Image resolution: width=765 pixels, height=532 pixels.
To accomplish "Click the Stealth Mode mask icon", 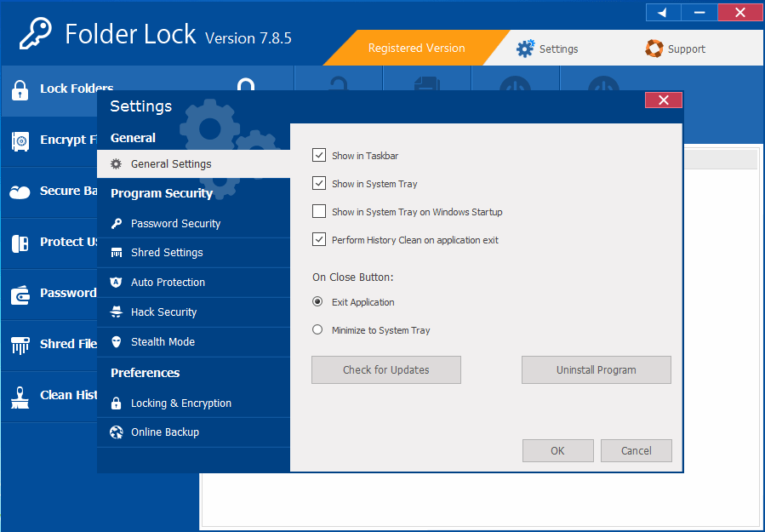I will 117,342.
